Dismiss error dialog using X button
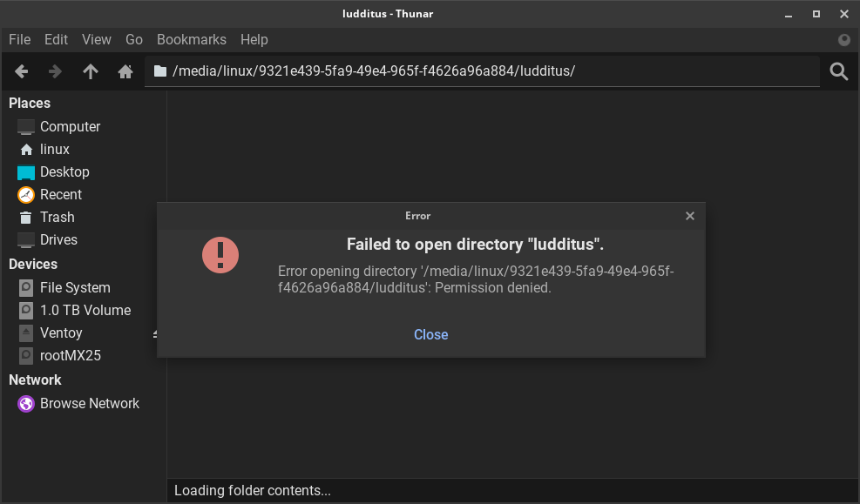Screen dimensions: 860x504 689,216
